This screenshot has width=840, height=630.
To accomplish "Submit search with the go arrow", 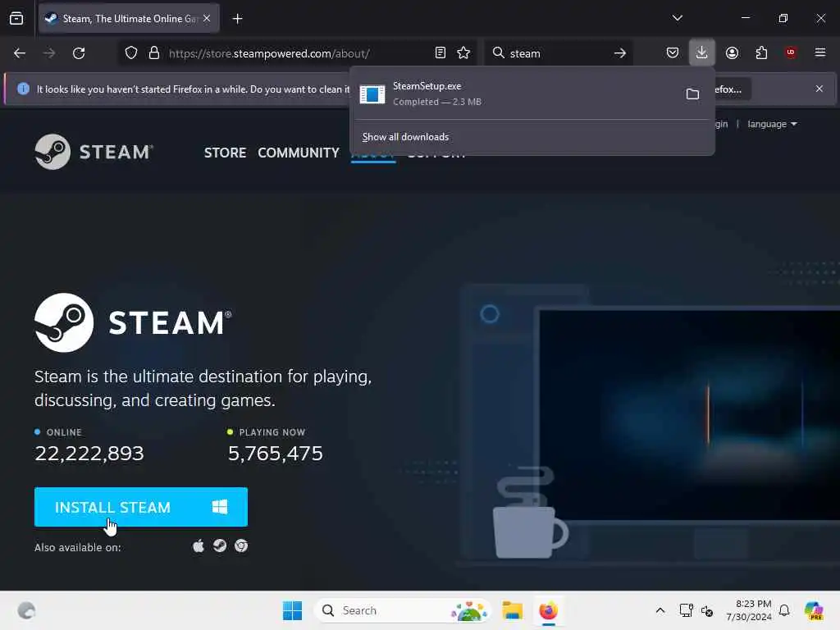I will click(620, 53).
